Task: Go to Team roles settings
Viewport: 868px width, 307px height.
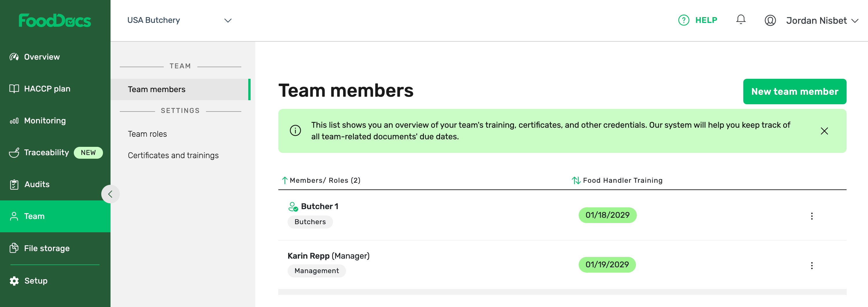Action: point(147,134)
